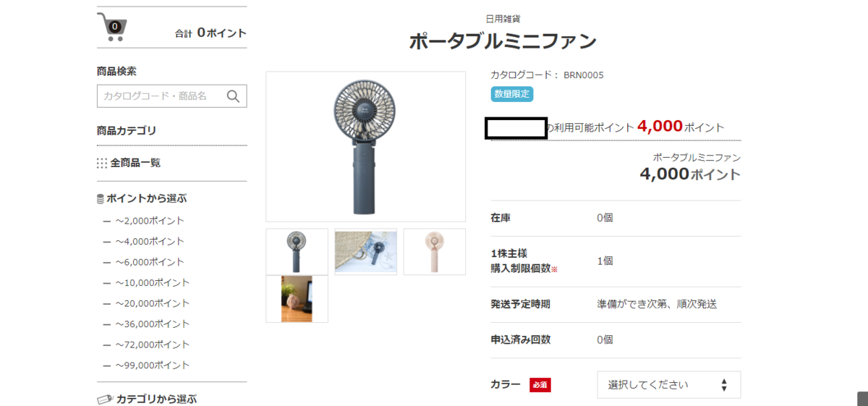Click the magnifying glass search icon
Image resolution: width=868 pixels, height=406 pixels.
point(233,96)
